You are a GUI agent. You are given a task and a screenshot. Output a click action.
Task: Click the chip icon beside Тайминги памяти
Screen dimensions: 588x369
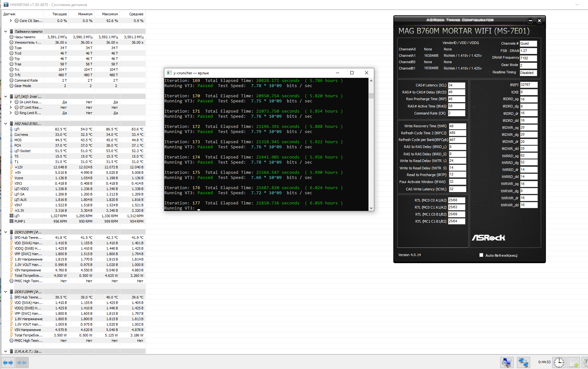tap(11, 32)
